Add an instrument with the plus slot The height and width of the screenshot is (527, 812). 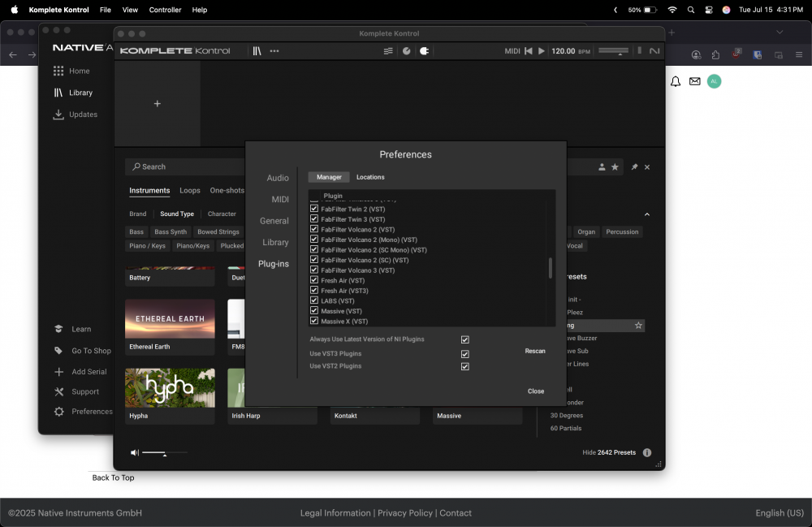pos(158,104)
